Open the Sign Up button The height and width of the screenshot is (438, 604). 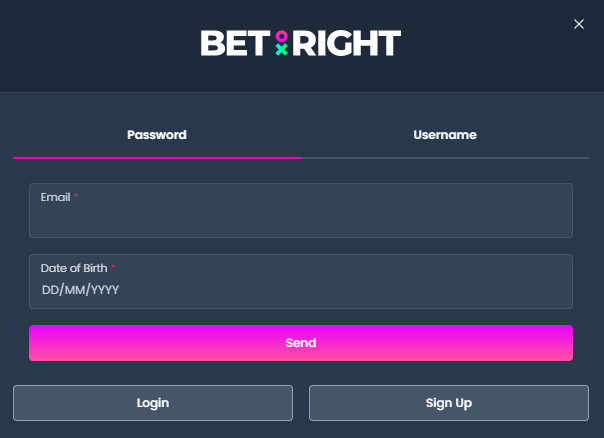coord(449,403)
